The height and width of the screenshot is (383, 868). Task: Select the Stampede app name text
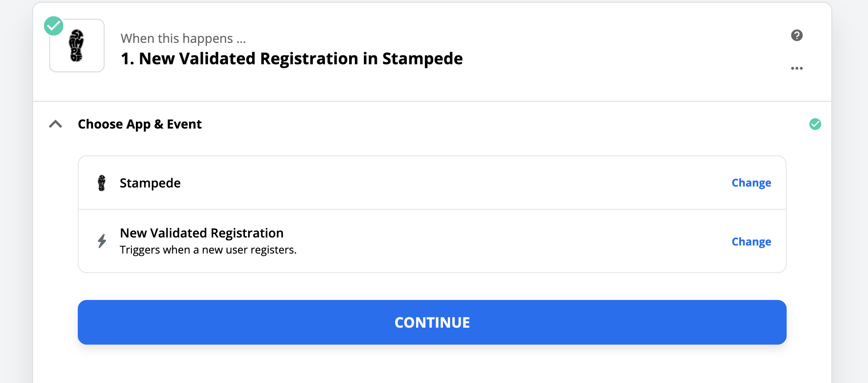click(150, 183)
